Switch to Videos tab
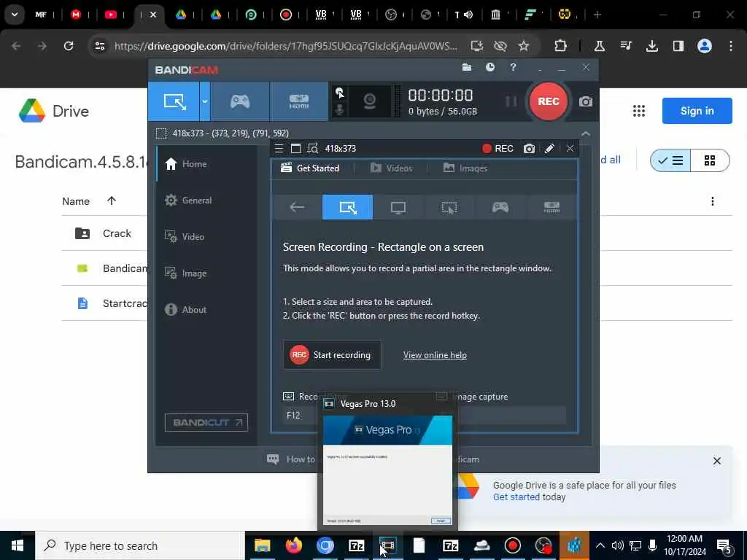 point(391,168)
